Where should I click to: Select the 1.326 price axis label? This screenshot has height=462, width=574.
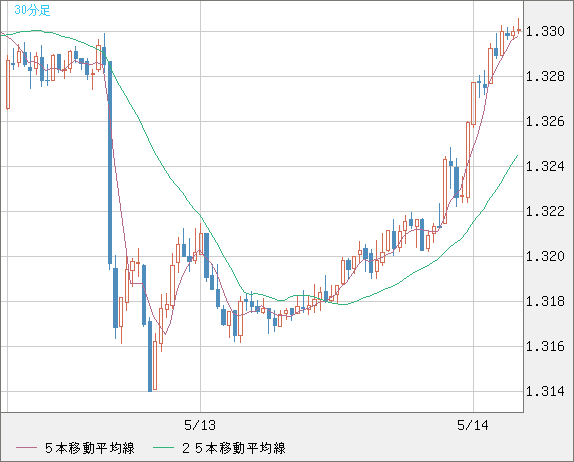click(x=545, y=122)
